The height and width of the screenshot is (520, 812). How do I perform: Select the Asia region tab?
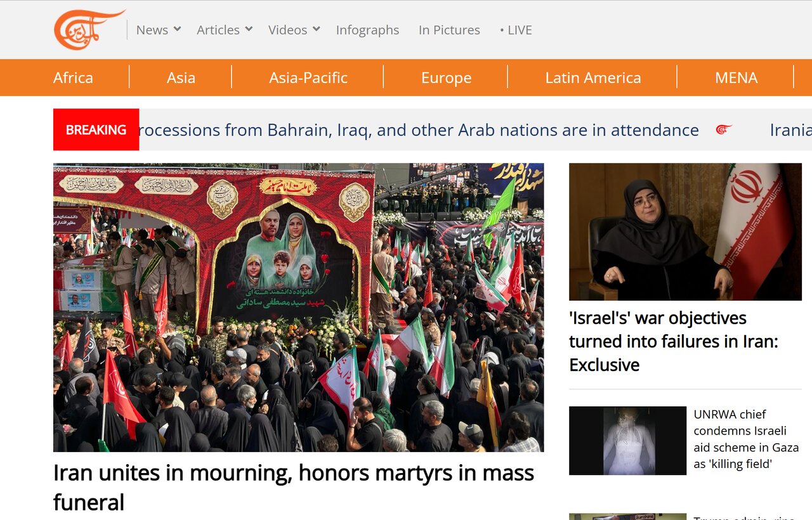pyautogui.click(x=181, y=77)
